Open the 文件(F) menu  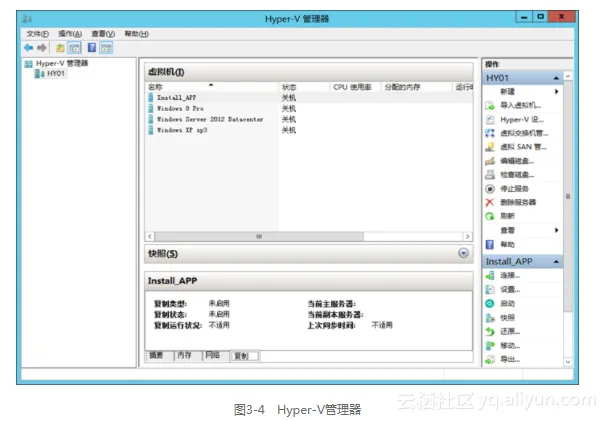38,34
